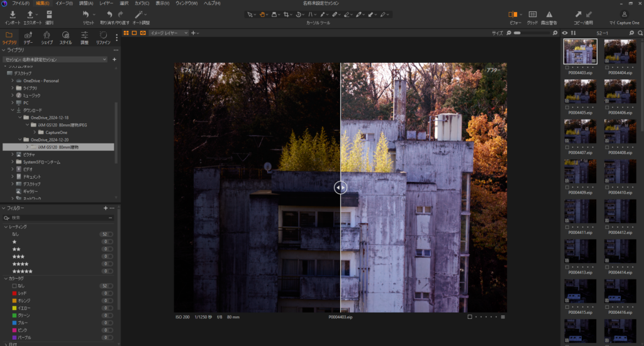
Task: Click the グリーン color tag swatch
Action: click(x=14, y=315)
